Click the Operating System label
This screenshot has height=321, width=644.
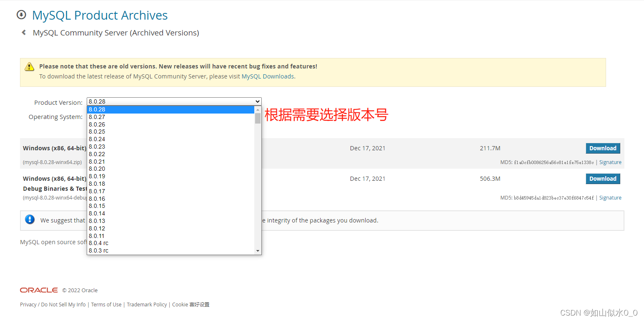click(x=55, y=117)
